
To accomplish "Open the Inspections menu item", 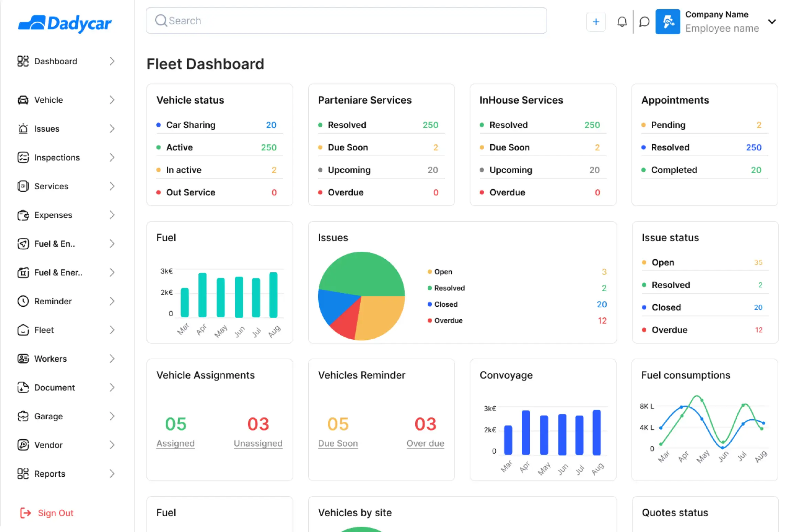I will pos(66,157).
